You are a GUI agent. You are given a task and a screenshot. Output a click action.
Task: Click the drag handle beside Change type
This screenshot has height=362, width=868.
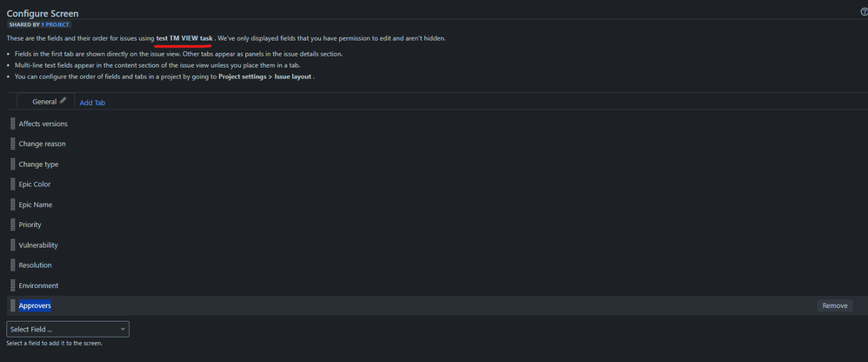[13, 164]
